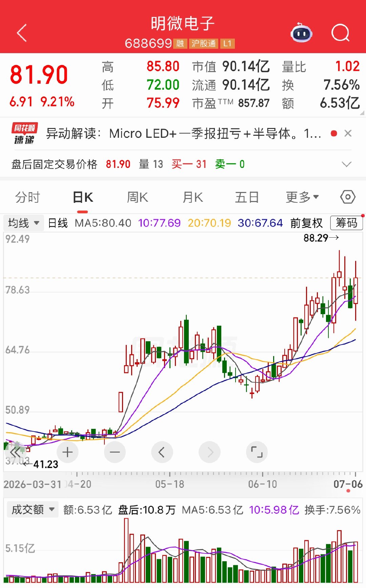This screenshot has height=588, width=366.
Task: Switch to 五日 tab
Action: click(247, 197)
